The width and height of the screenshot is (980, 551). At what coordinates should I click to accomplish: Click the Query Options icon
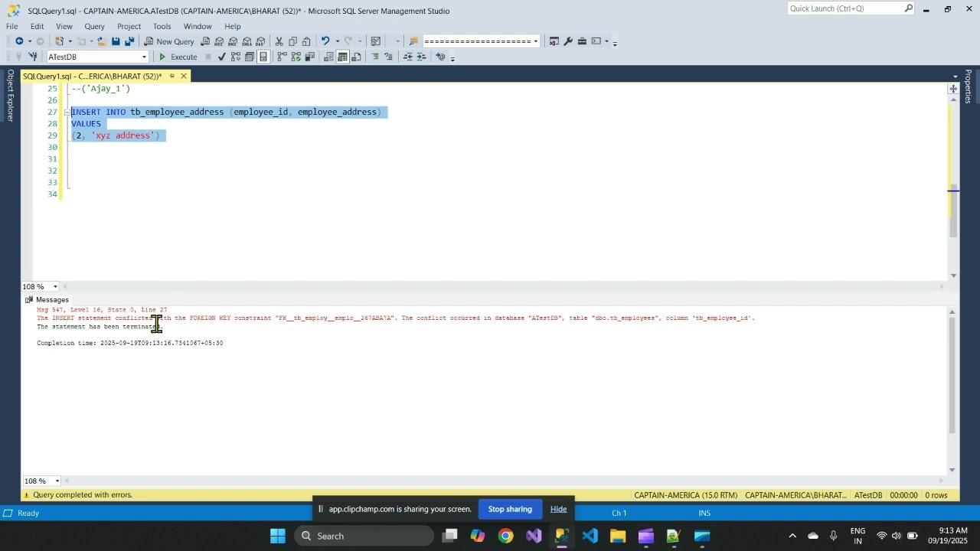click(250, 57)
